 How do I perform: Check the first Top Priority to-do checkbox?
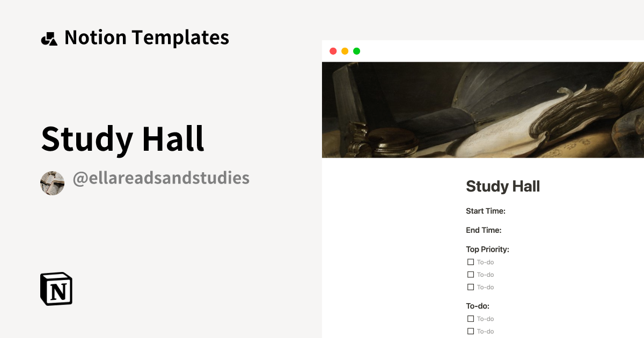(x=470, y=262)
